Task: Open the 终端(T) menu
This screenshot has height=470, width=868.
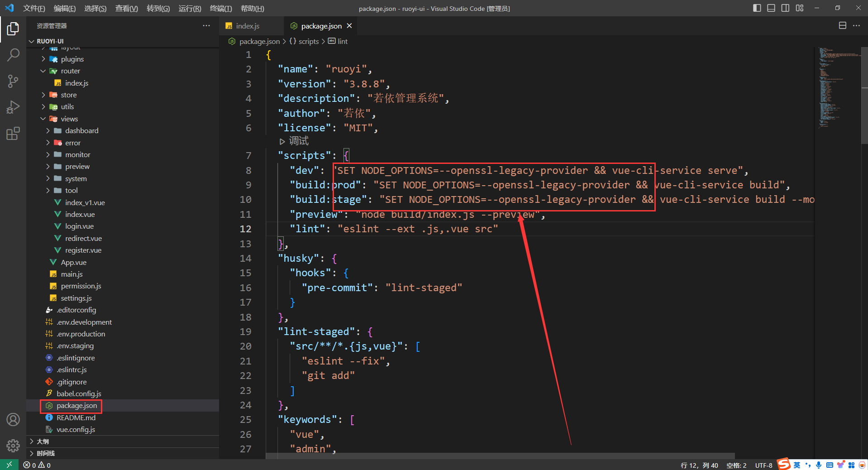Action: [221, 9]
